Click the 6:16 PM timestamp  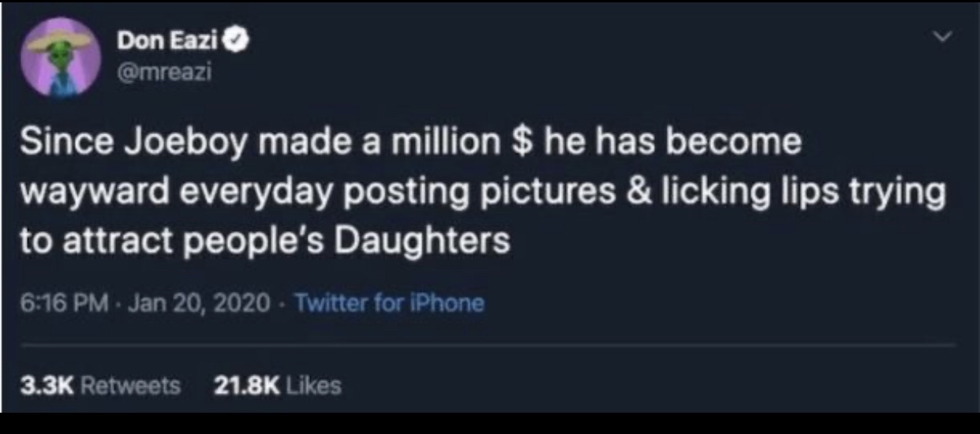[x=63, y=302]
